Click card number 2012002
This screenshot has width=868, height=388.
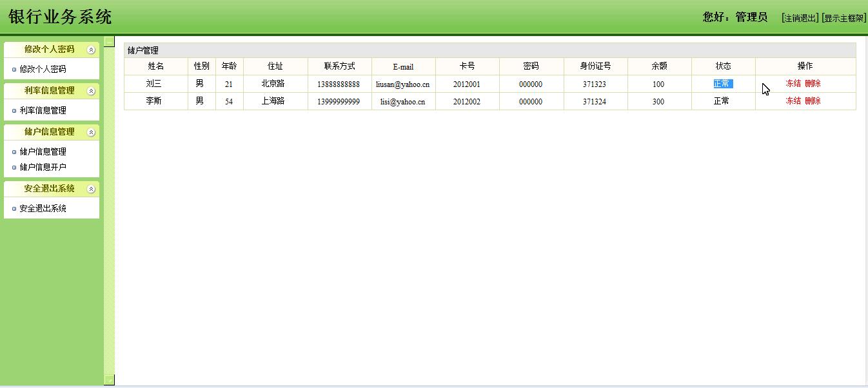[x=467, y=102]
